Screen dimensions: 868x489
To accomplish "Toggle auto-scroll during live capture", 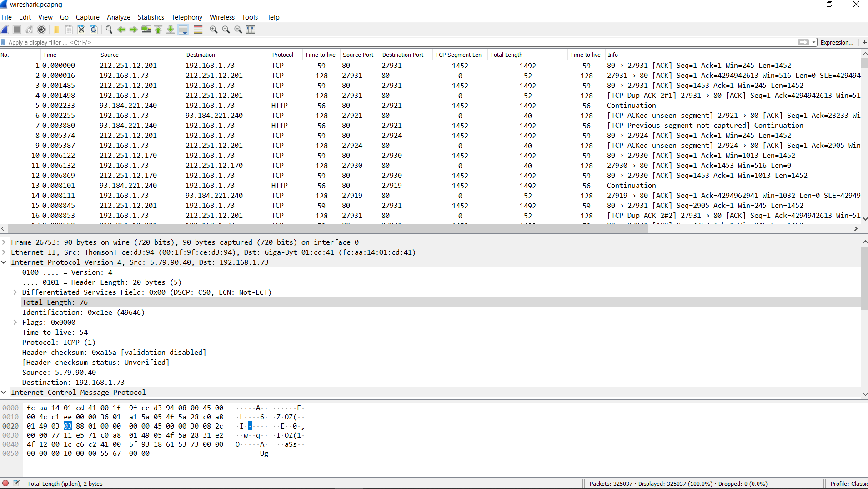I will (x=183, y=30).
